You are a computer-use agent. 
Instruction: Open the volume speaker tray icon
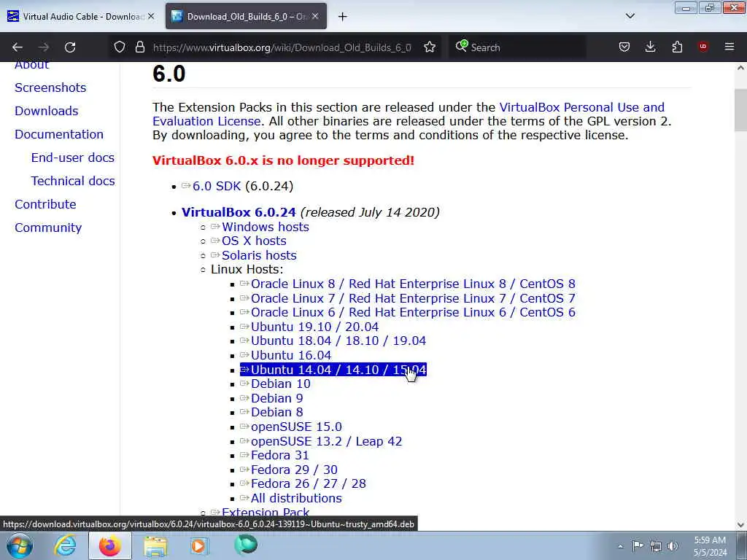click(x=673, y=546)
